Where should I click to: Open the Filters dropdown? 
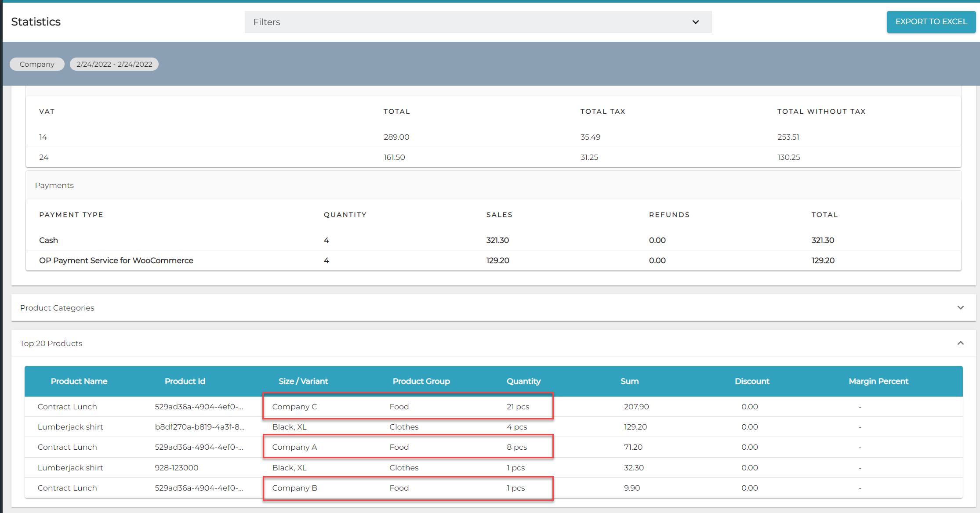(477, 22)
